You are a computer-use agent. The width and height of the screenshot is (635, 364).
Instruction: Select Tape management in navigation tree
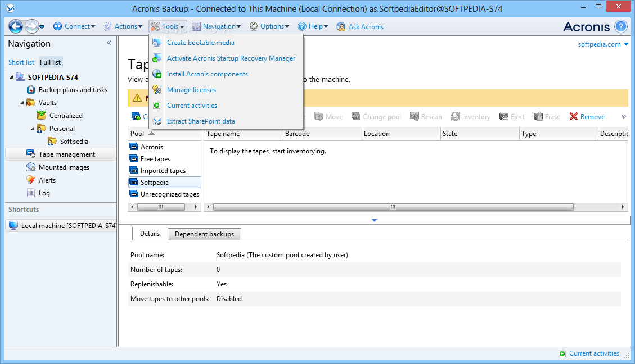point(61,154)
